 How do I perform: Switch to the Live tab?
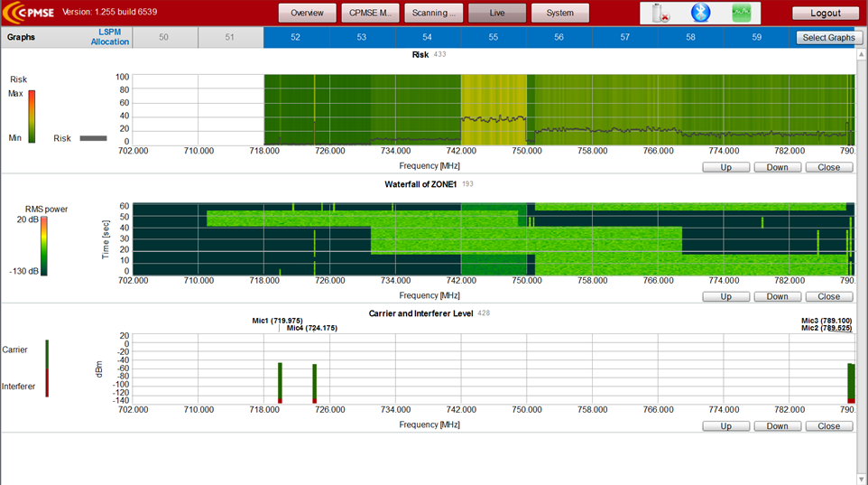pyautogui.click(x=496, y=13)
